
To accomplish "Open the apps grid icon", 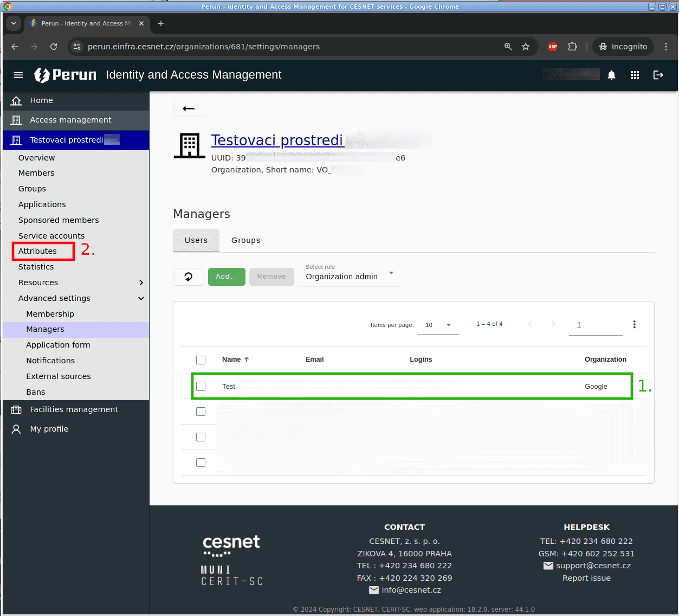I will coord(635,75).
